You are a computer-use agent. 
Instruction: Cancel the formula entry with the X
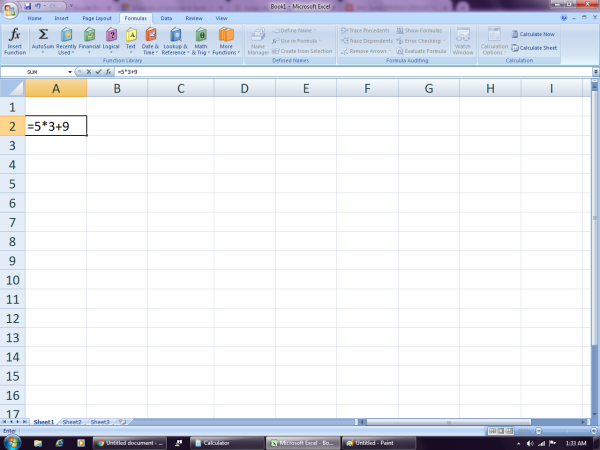coord(88,72)
